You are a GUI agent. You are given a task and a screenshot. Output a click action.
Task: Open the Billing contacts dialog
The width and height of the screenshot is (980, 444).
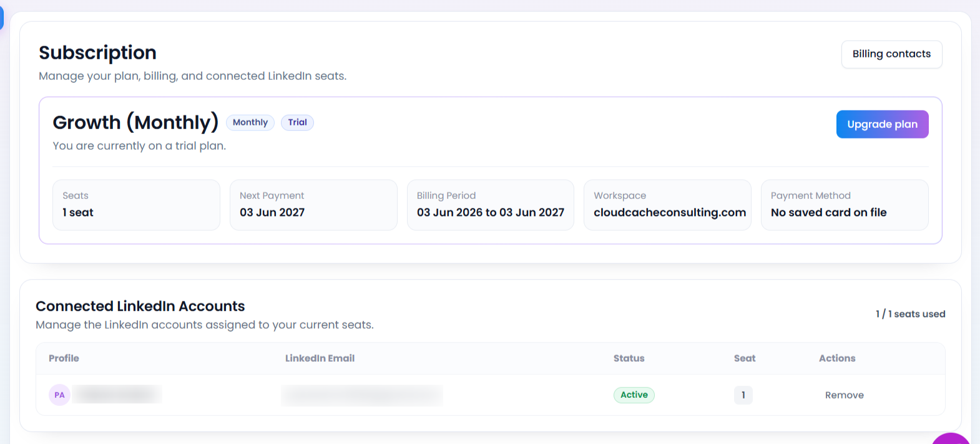(x=891, y=54)
